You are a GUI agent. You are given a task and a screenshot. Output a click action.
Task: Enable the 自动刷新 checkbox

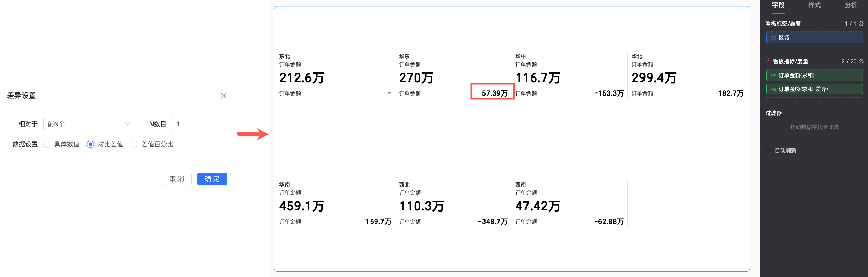click(x=768, y=150)
